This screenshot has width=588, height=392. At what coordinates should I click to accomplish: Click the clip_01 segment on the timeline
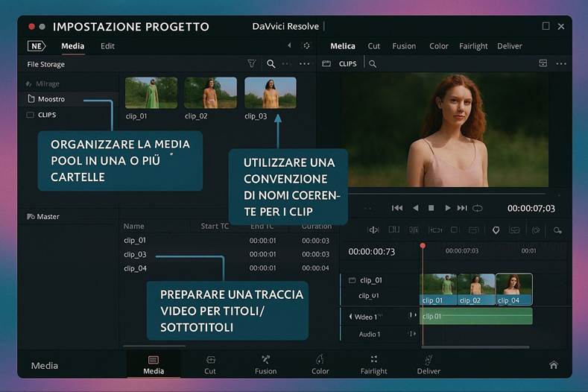(438, 289)
